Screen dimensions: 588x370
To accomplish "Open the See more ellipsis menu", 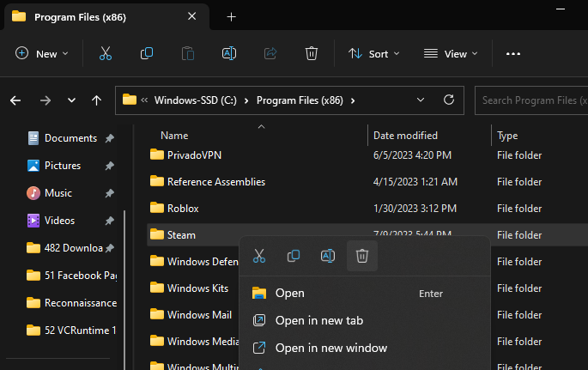I will pos(513,53).
